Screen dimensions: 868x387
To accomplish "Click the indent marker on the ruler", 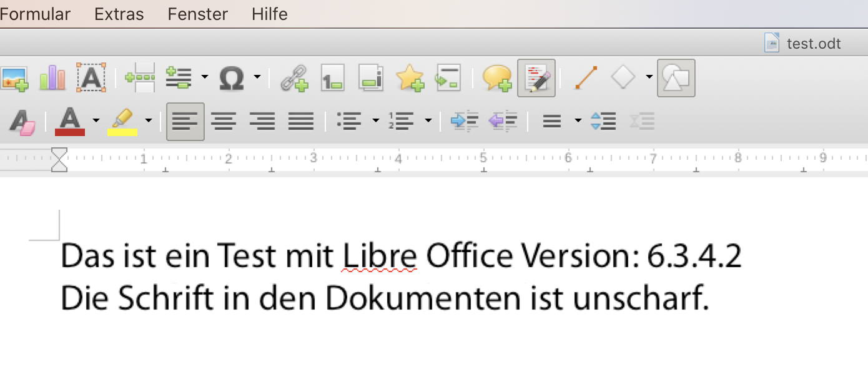I will [59, 159].
